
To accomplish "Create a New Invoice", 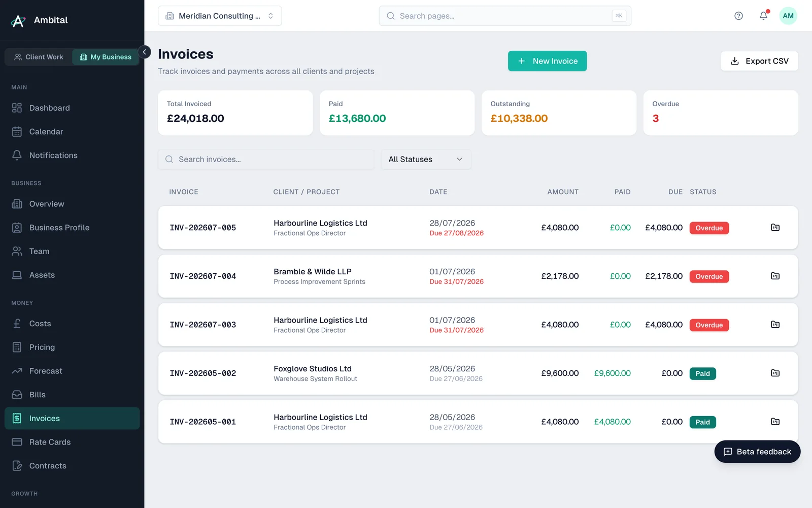I will click(547, 61).
